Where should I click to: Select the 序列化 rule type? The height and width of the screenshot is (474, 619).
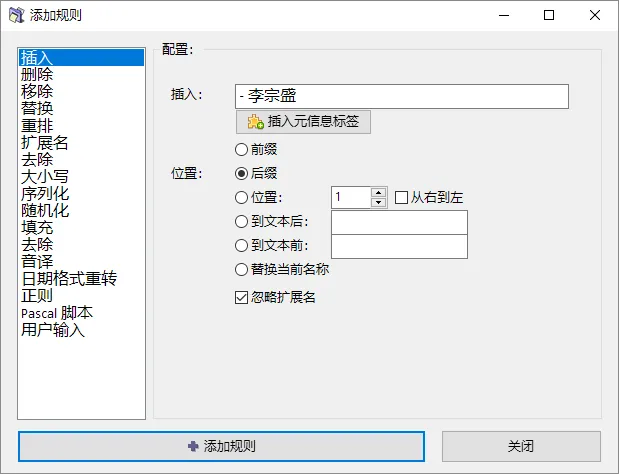tap(81, 193)
